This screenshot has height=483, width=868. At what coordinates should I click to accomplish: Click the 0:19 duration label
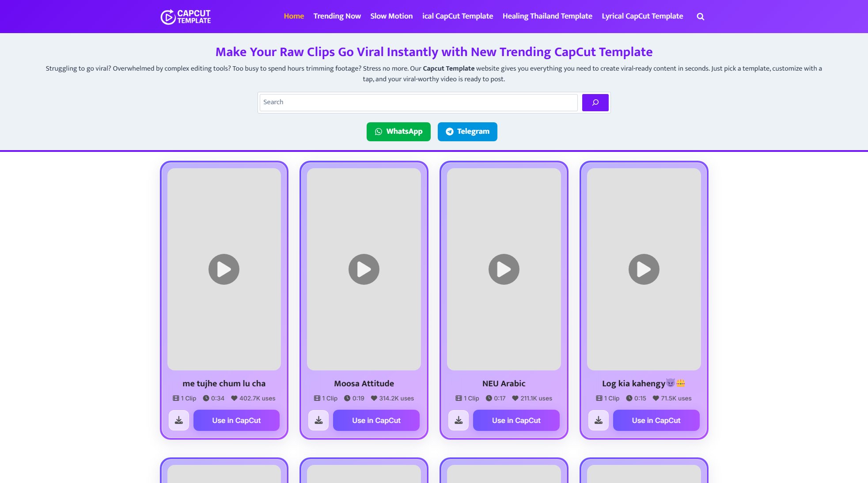click(x=354, y=398)
